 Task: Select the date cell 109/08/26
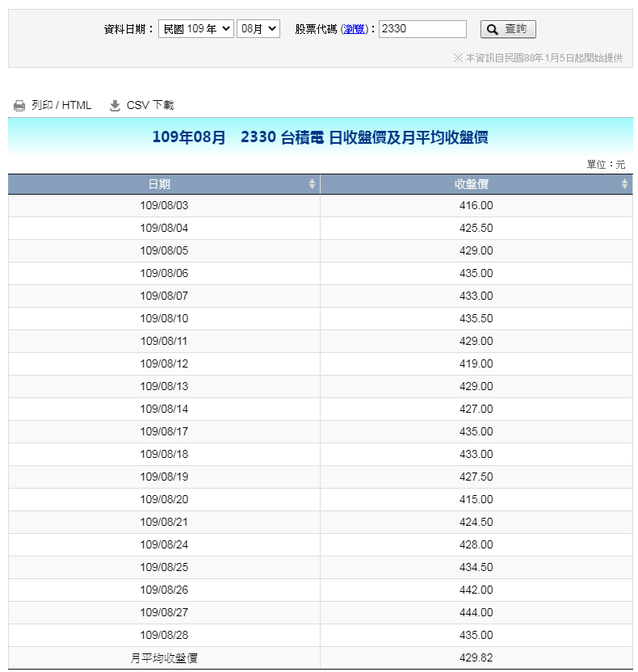pyautogui.click(x=164, y=590)
